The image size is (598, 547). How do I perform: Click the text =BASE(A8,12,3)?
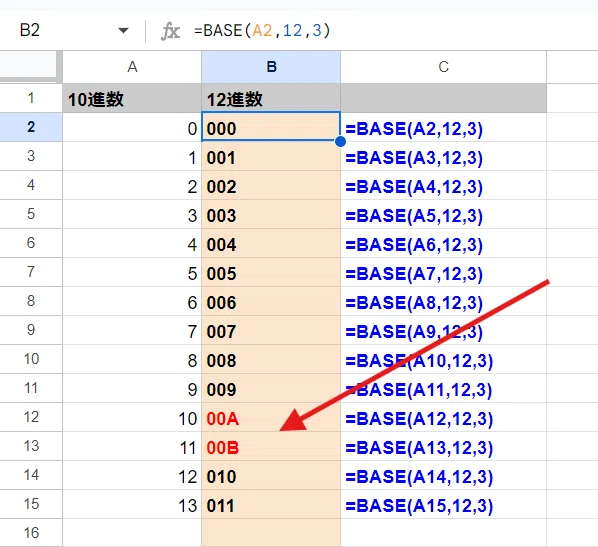tap(414, 303)
